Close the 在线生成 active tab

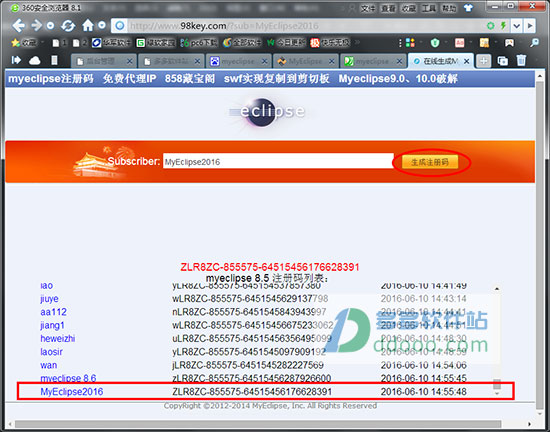[467, 61]
